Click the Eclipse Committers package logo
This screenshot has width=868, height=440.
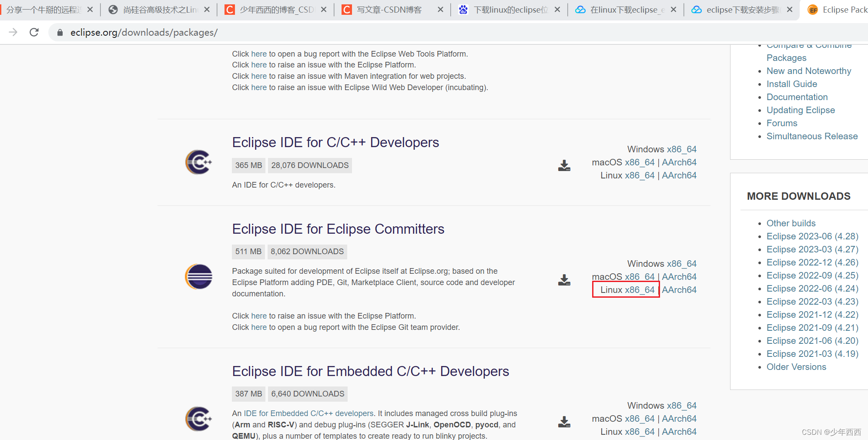point(199,277)
